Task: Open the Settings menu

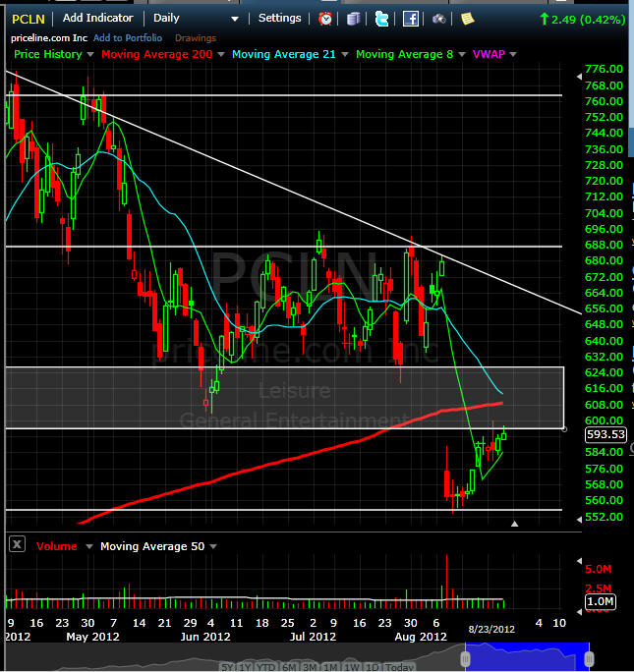Action: (x=279, y=18)
